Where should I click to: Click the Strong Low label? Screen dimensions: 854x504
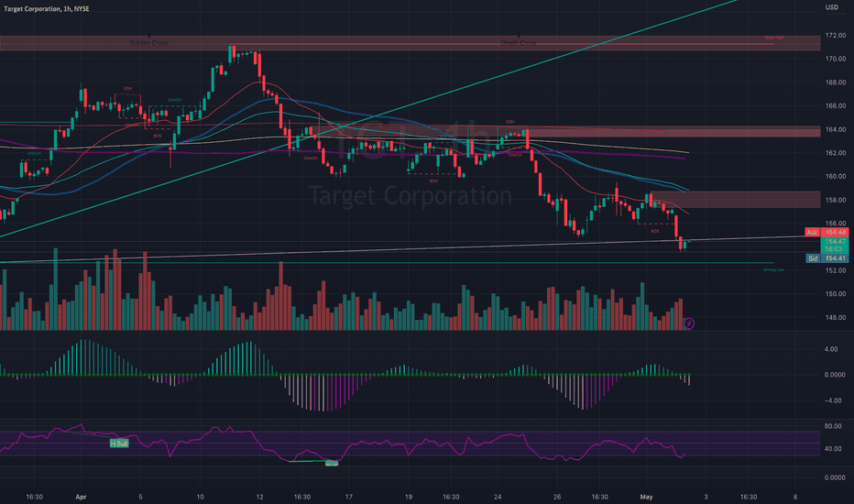point(773,269)
